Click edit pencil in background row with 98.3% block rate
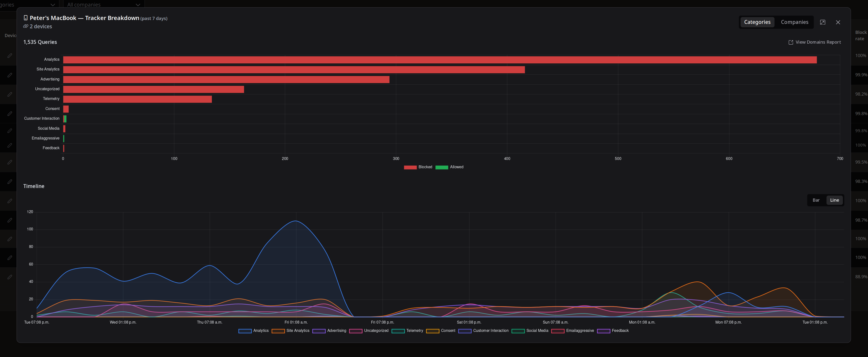 click(x=10, y=182)
